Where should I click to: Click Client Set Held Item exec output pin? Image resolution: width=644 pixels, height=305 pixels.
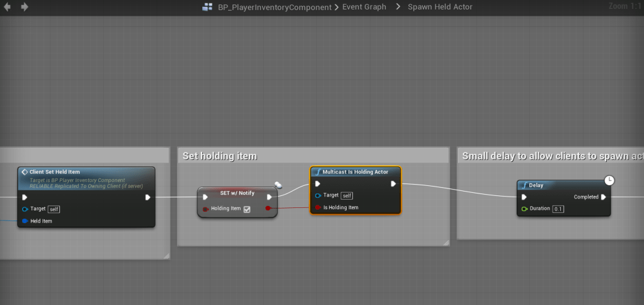pyautogui.click(x=148, y=197)
